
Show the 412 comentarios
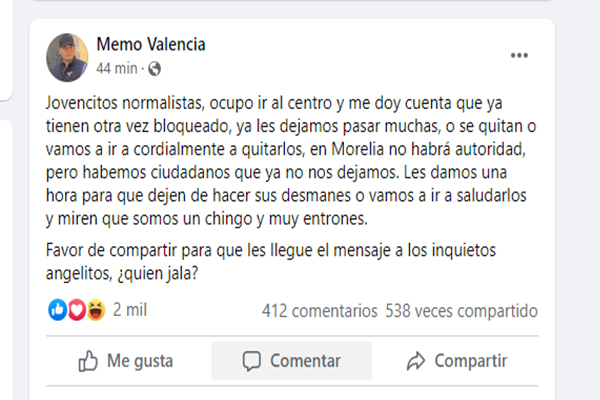[x=319, y=311]
